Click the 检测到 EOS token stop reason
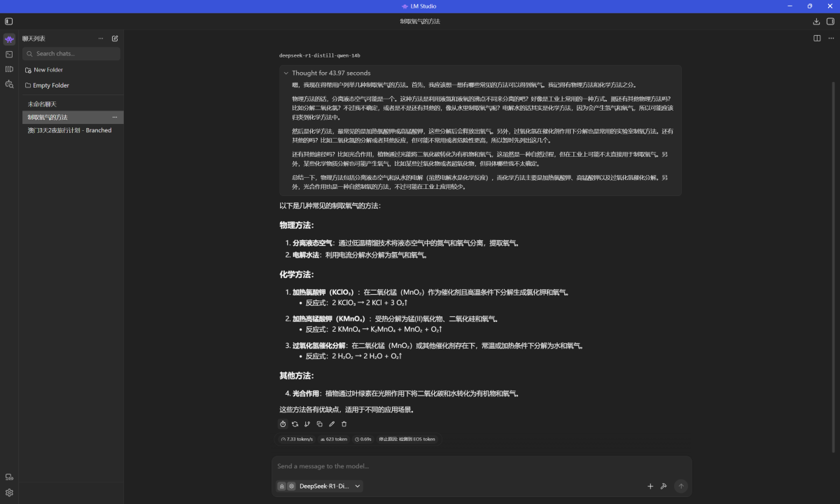Screen dimensions: 840x504 pyautogui.click(x=407, y=440)
